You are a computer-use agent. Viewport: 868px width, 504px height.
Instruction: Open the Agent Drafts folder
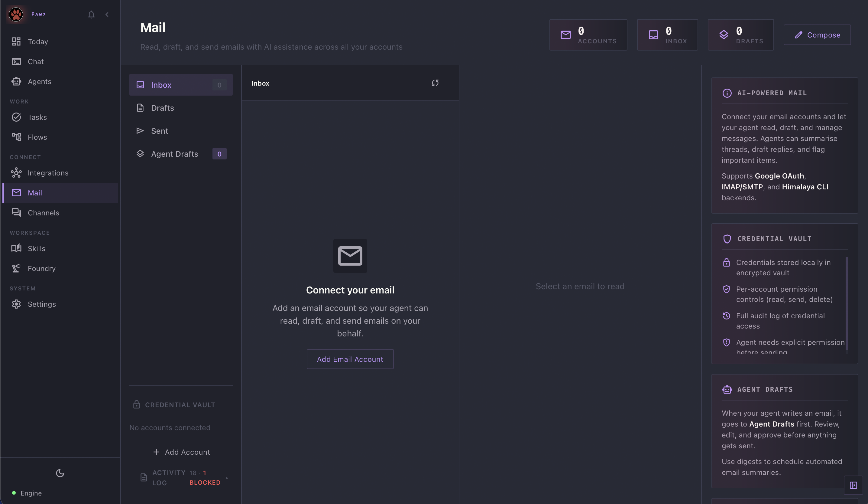point(175,154)
